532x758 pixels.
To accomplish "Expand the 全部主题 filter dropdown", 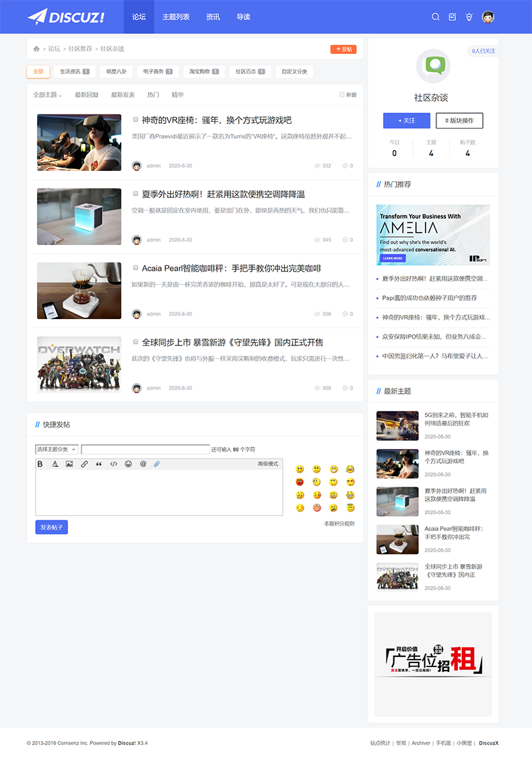I will pyautogui.click(x=47, y=95).
